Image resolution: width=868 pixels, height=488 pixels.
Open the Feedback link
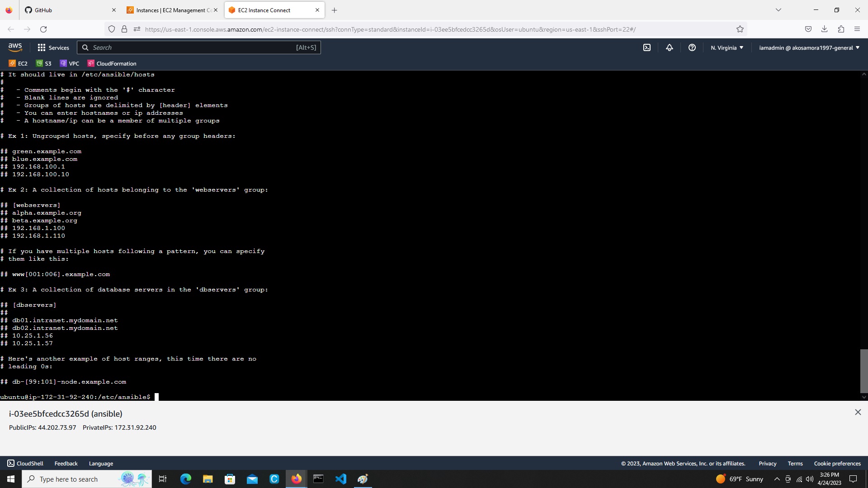[x=66, y=463]
